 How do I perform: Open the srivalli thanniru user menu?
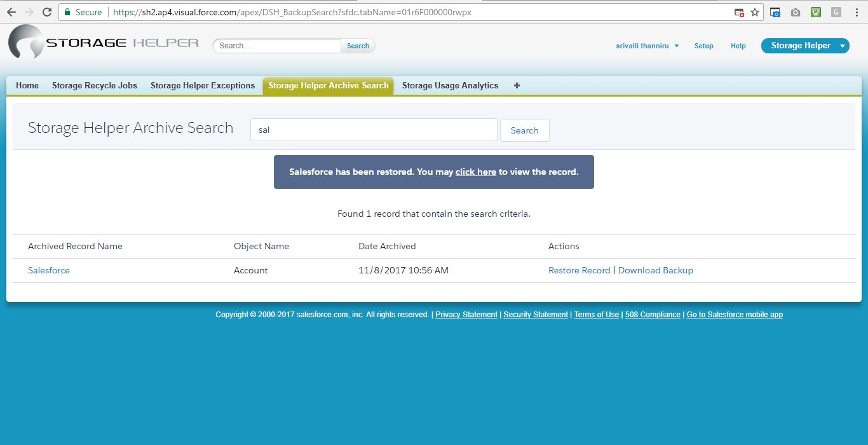(648, 46)
